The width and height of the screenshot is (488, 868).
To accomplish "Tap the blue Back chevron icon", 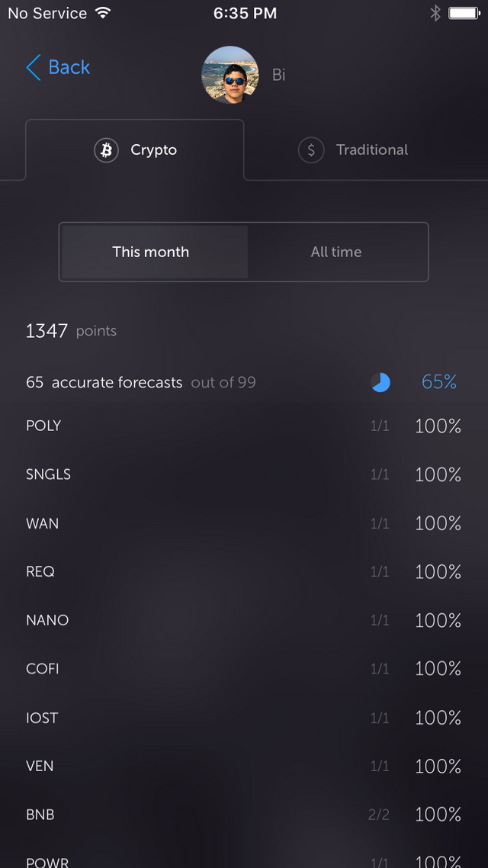I will [x=34, y=68].
